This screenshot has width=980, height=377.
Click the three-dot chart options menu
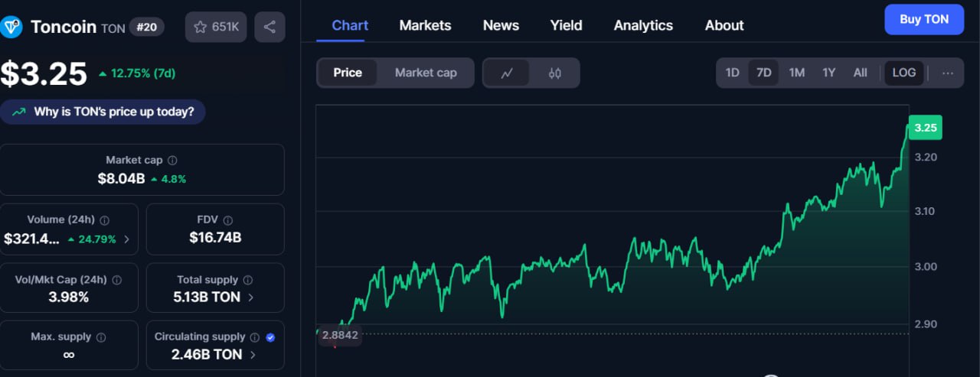tap(948, 73)
